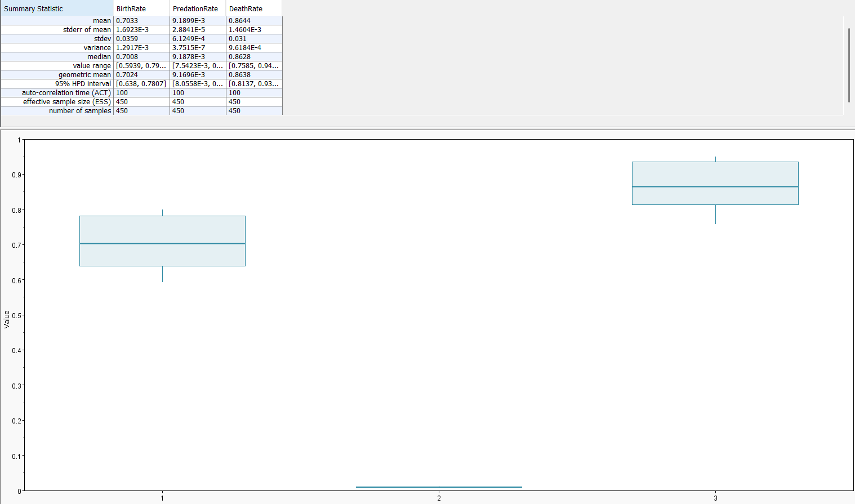855x504 pixels.
Task: Select the PredationRate variance cell 3.7515E-7
Action: (x=197, y=48)
